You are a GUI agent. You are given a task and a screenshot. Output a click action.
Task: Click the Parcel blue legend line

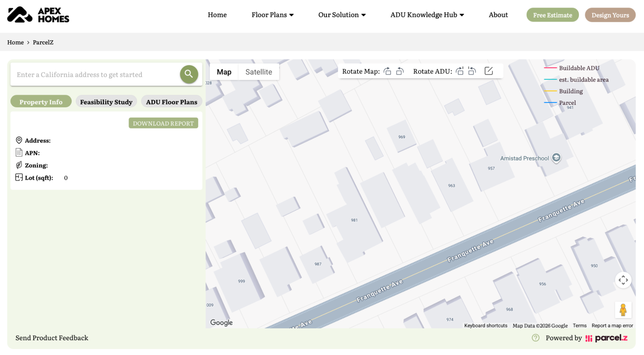[550, 103]
